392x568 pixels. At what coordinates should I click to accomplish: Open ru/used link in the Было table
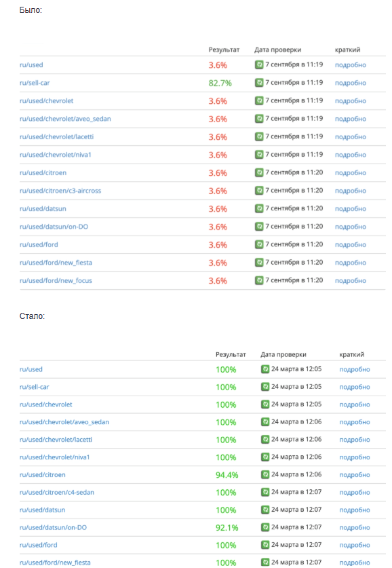pos(31,65)
